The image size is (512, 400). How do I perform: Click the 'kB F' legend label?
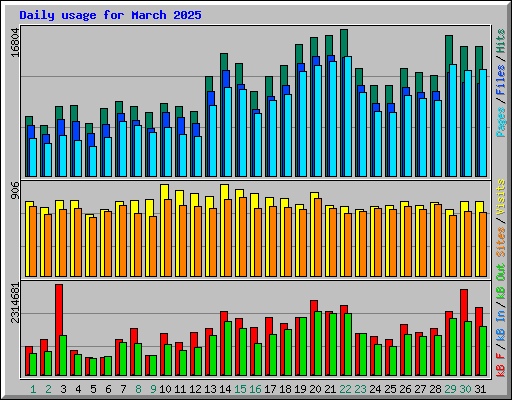tap(501, 365)
